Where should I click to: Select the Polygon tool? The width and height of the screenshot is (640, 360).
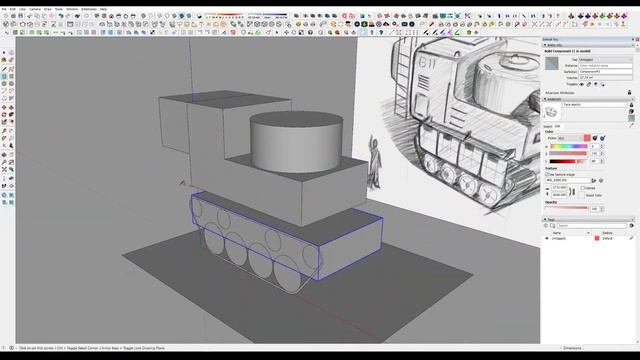[x=11, y=84]
